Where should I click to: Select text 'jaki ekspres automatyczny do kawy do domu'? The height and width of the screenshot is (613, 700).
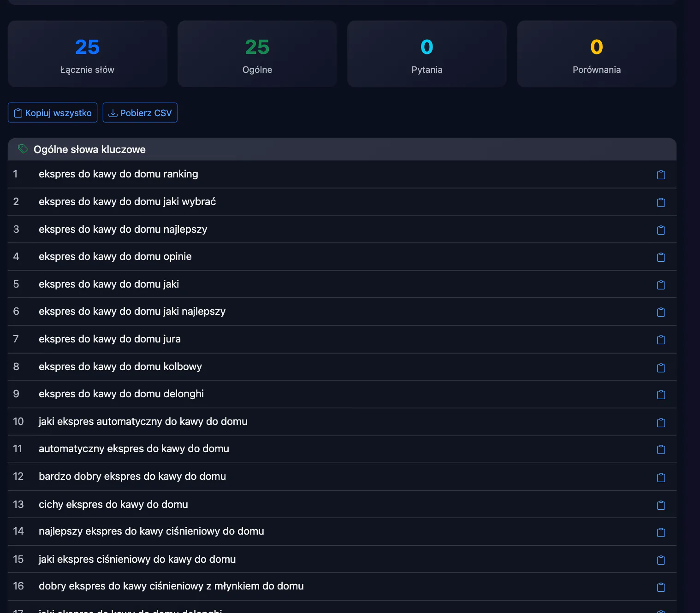143,422
